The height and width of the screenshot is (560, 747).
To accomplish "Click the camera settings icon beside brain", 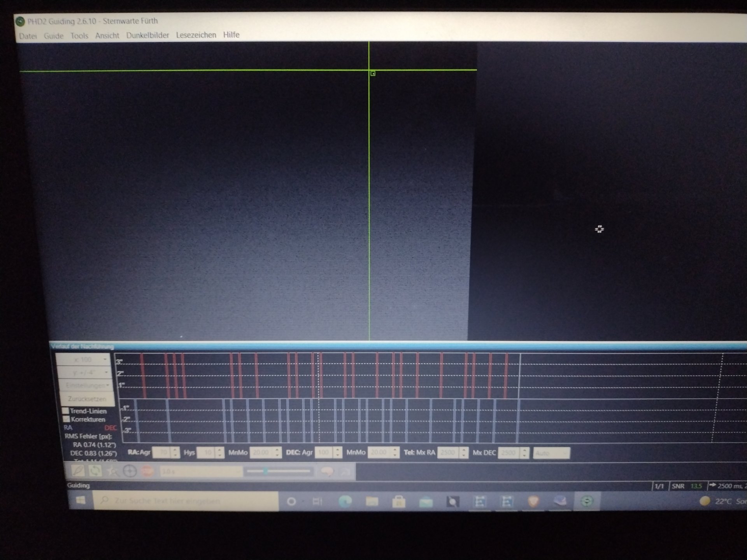I will 345,472.
